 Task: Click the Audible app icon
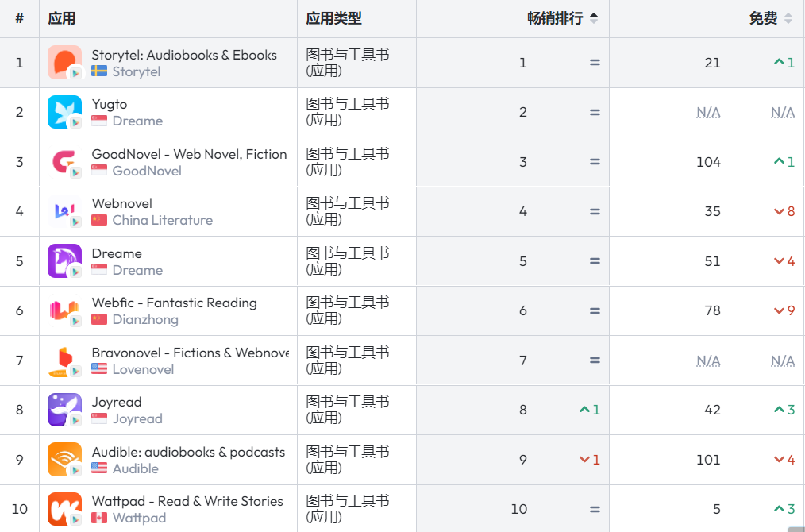pyautogui.click(x=64, y=459)
